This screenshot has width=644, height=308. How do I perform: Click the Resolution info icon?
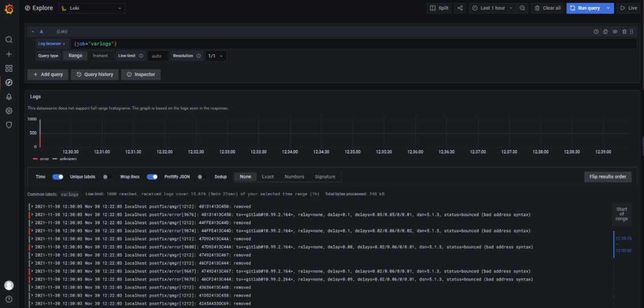click(199, 56)
